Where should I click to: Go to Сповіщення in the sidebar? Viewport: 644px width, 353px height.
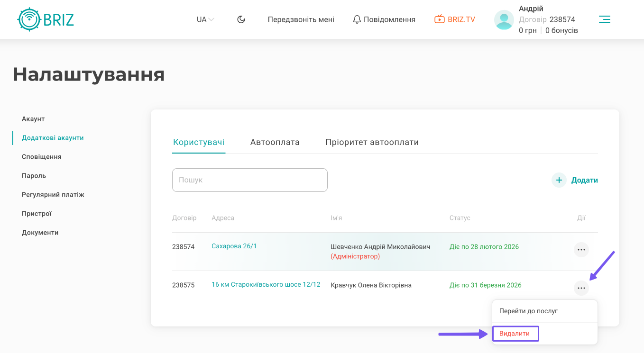[x=42, y=157]
